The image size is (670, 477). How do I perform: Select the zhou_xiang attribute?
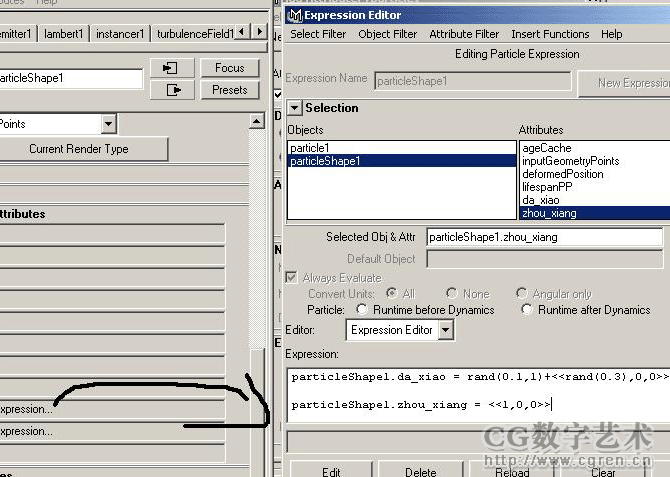pos(595,213)
